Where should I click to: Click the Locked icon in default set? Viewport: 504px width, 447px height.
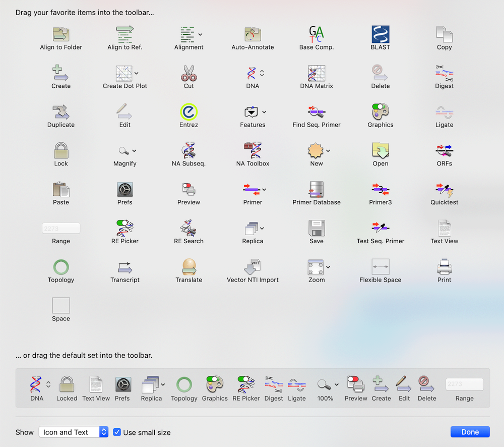coord(67,384)
